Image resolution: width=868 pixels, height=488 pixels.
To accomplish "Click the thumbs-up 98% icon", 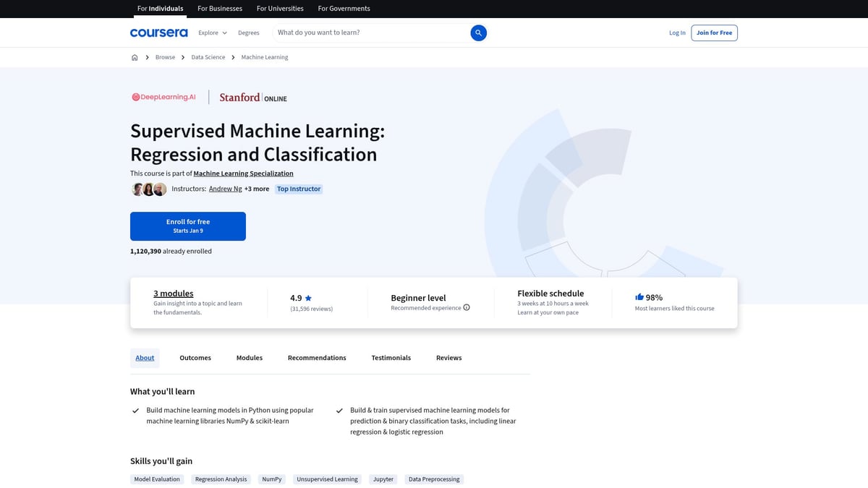I will point(639,297).
